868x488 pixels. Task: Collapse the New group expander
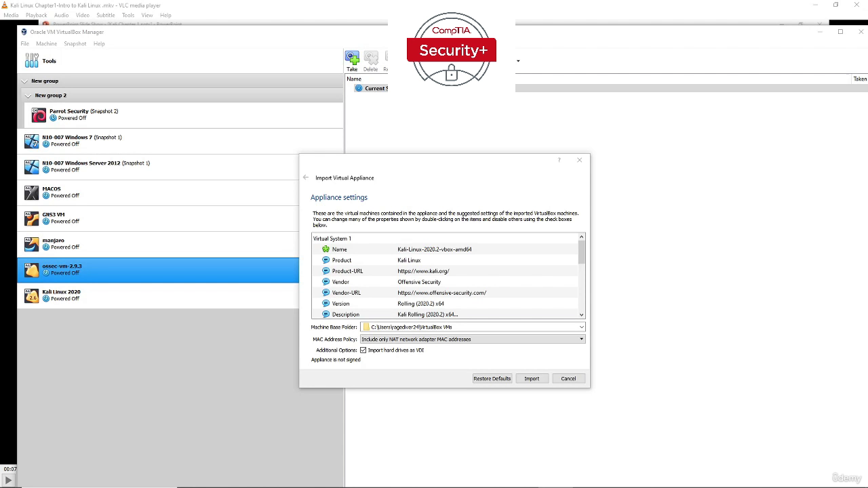point(25,81)
